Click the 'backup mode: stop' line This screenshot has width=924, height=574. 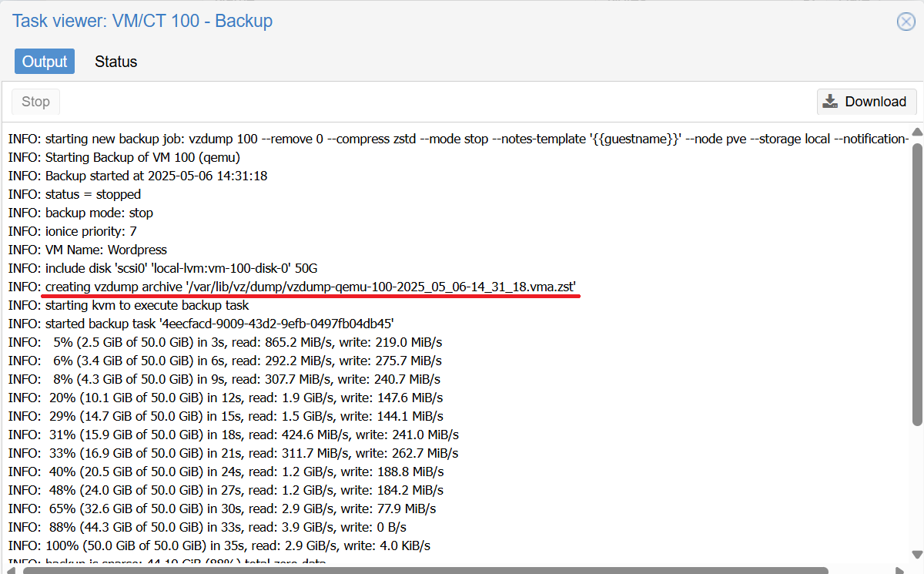pos(81,213)
